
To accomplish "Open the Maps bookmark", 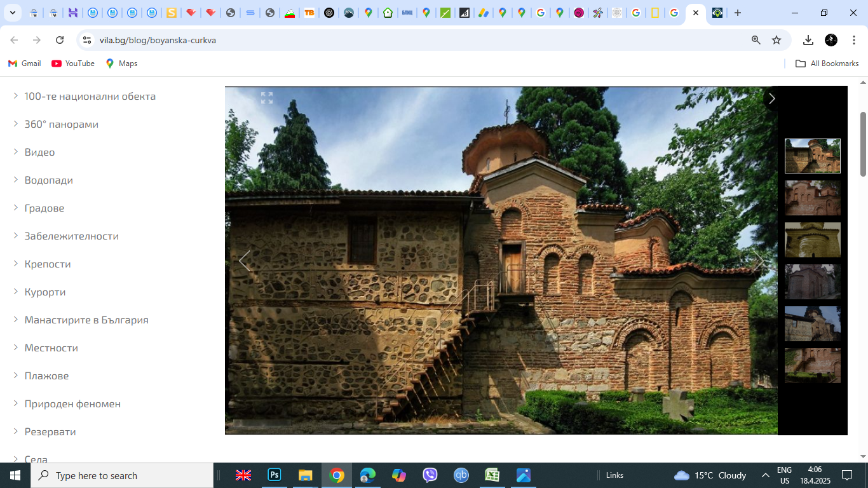I will pos(121,64).
